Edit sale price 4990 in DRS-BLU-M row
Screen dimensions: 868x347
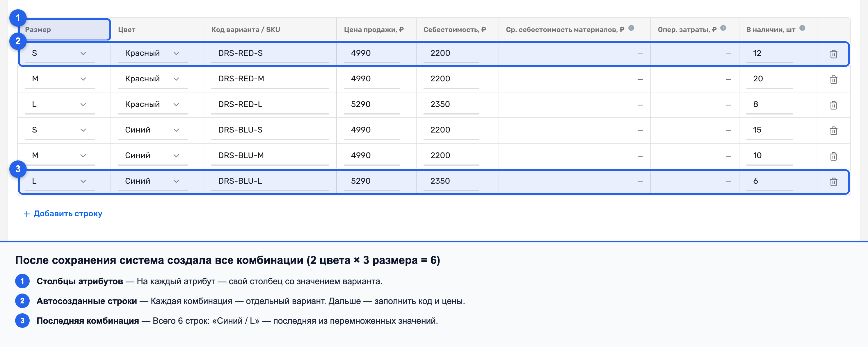click(x=372, y=155)
